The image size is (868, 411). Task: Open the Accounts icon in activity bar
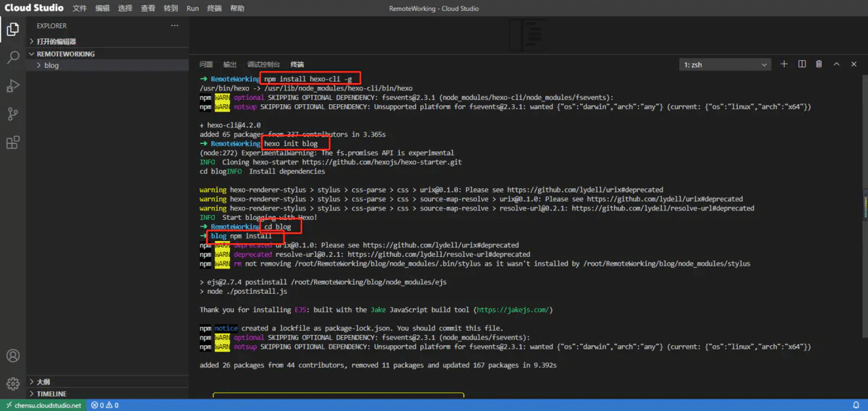pos(12,356)
